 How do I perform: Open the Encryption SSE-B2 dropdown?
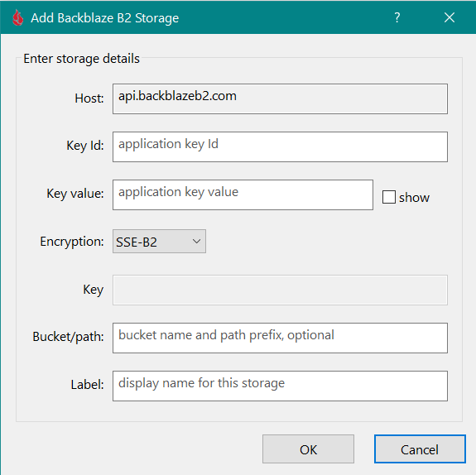(159, 242)
